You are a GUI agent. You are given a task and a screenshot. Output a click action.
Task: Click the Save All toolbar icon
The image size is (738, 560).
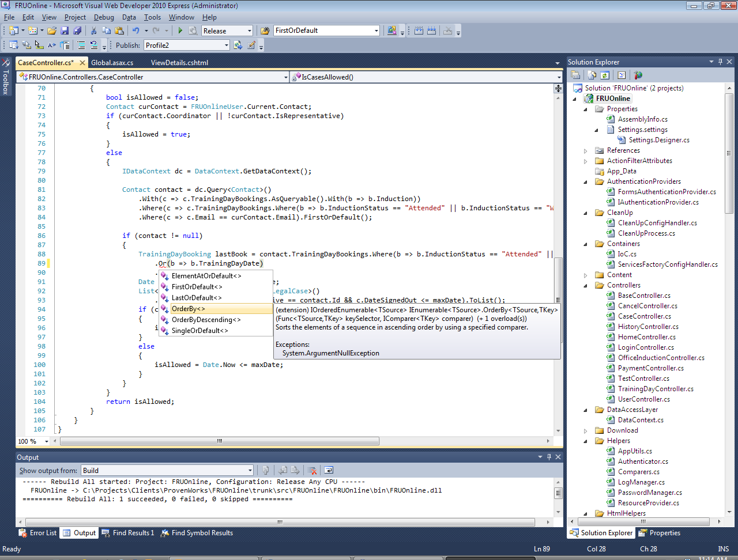[77, 31]
